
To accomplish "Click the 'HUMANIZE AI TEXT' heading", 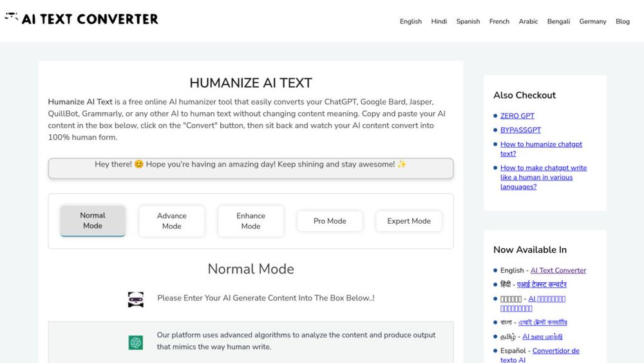I will pos(251,83).
